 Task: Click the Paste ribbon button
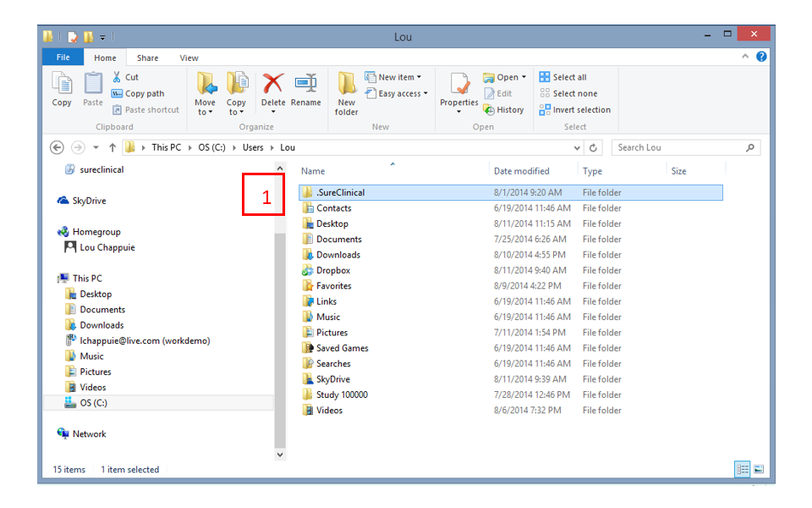[x=93, y=89]
